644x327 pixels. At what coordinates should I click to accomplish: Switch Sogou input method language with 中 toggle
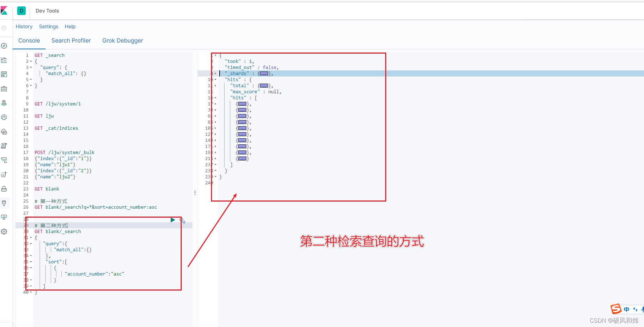coord(627,309)
